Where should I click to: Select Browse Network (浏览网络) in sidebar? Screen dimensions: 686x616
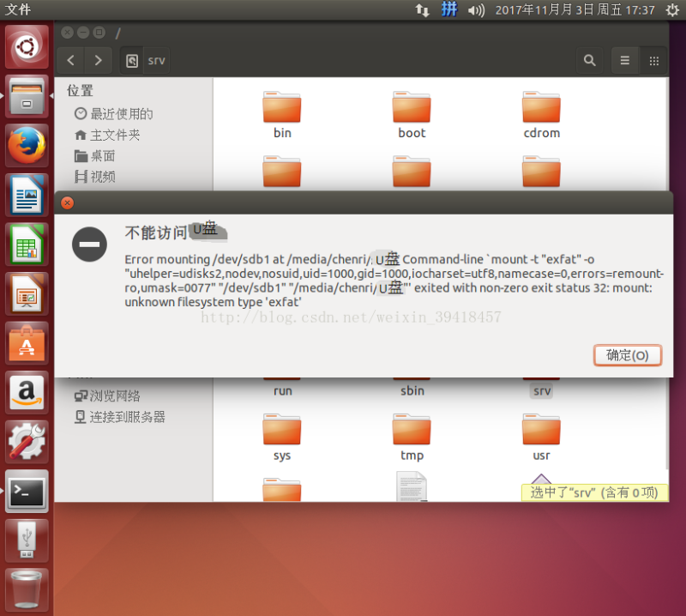pyautogui.click(x=107, y=396)
